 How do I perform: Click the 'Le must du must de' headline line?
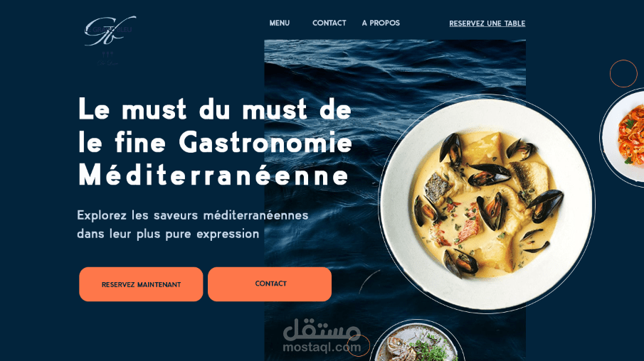[215, 109]
